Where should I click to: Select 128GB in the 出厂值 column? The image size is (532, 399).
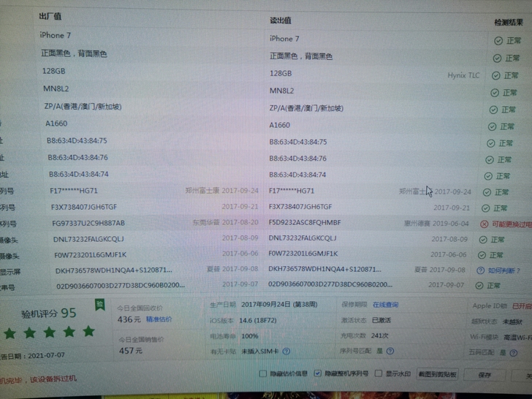coord(53,72)
